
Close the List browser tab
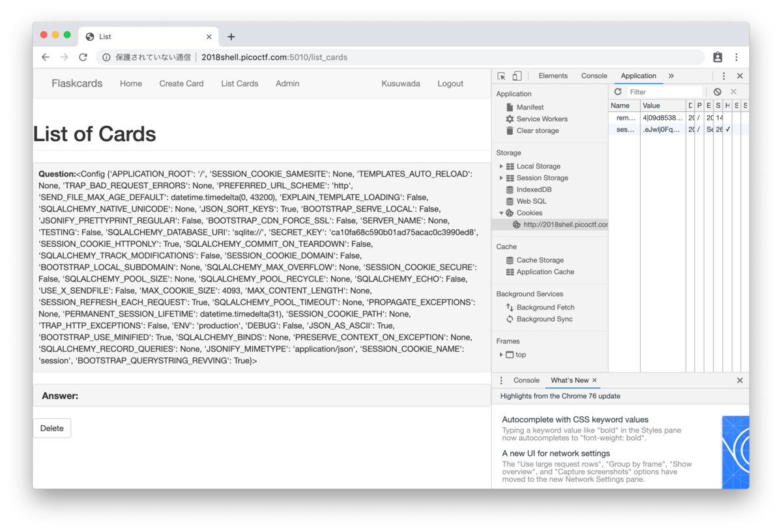point(209,37)
